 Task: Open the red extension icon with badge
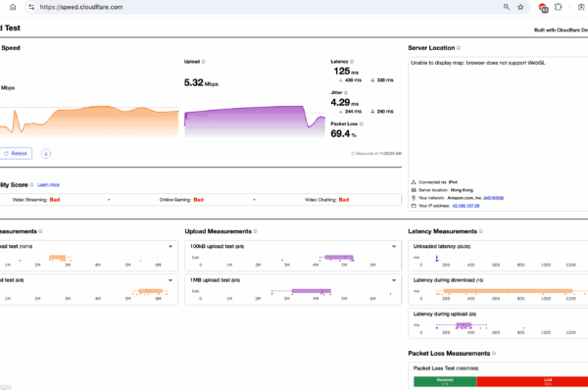click(x=543, y=7)
